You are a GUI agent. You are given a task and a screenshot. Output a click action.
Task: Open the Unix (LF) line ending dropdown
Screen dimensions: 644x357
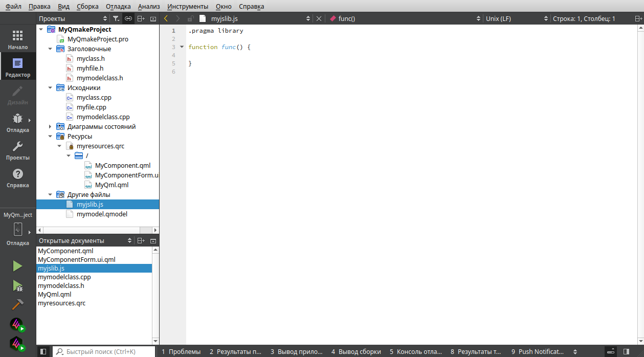516,19
